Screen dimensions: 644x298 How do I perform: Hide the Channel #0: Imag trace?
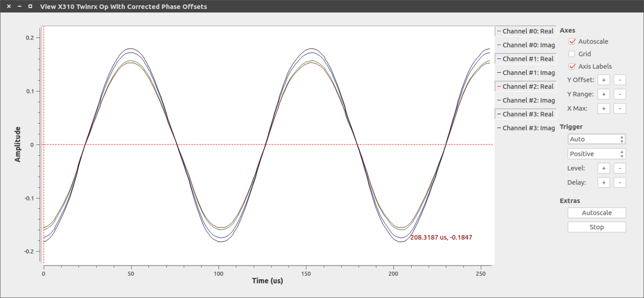pos(525,45)
